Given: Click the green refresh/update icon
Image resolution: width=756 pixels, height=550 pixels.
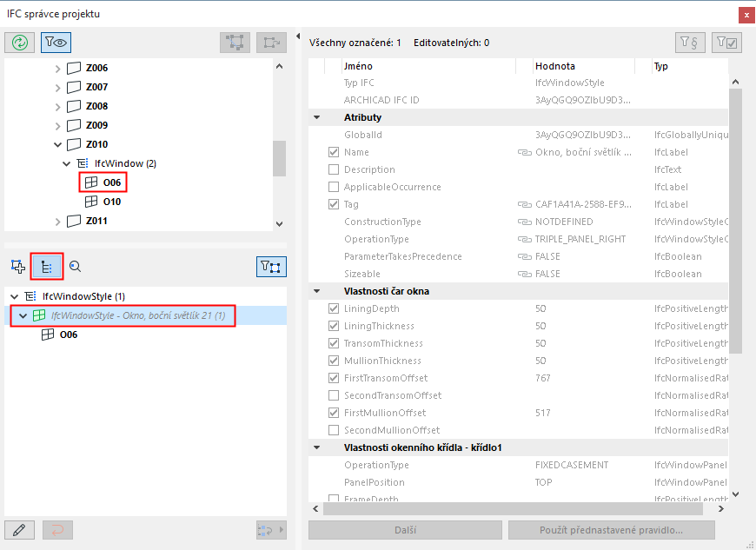Looking at the screenshot, I should [x=20, y=43].
